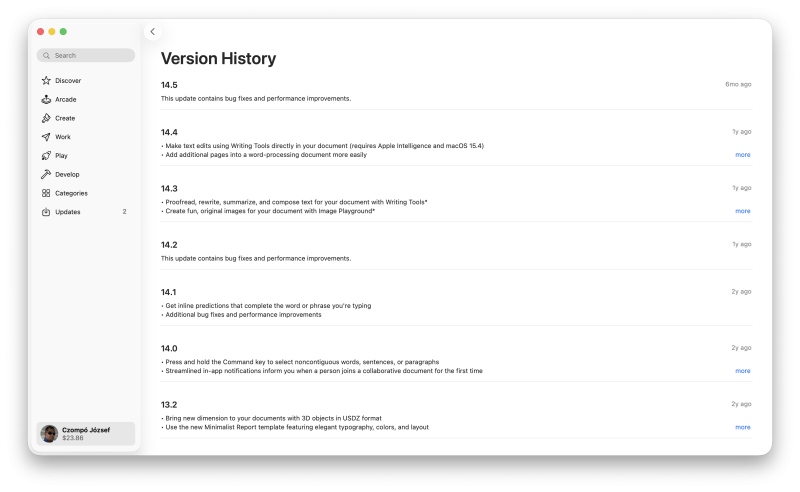The width and height of the screenshot is (800, 492).
Task: Expand version 14.3 notes with more
Action: coord(742,211)
